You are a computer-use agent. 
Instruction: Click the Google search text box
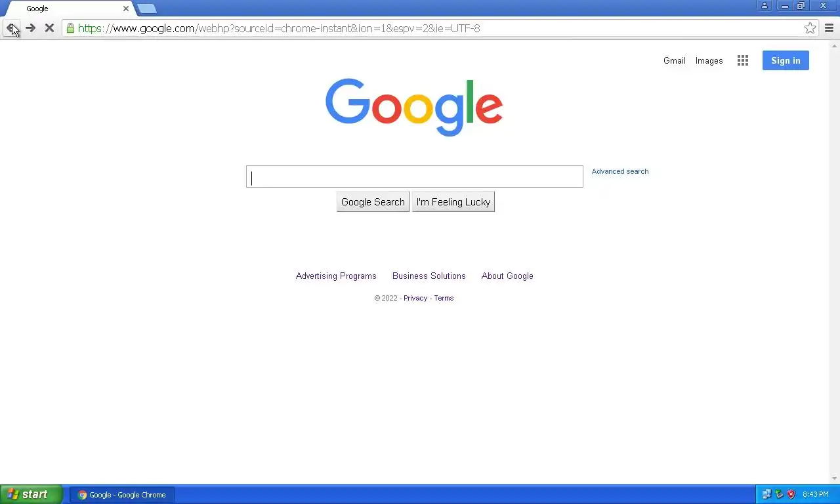[x=414, y=177]
